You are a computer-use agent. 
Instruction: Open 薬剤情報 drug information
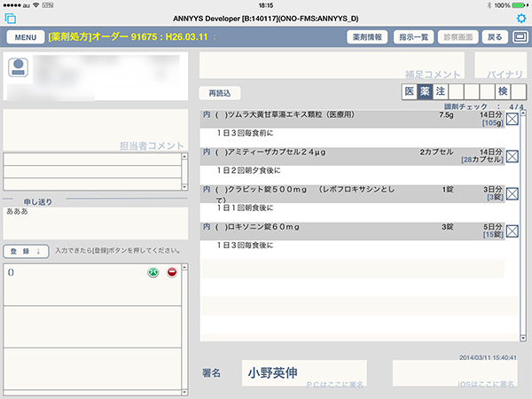tap(366, 37)
